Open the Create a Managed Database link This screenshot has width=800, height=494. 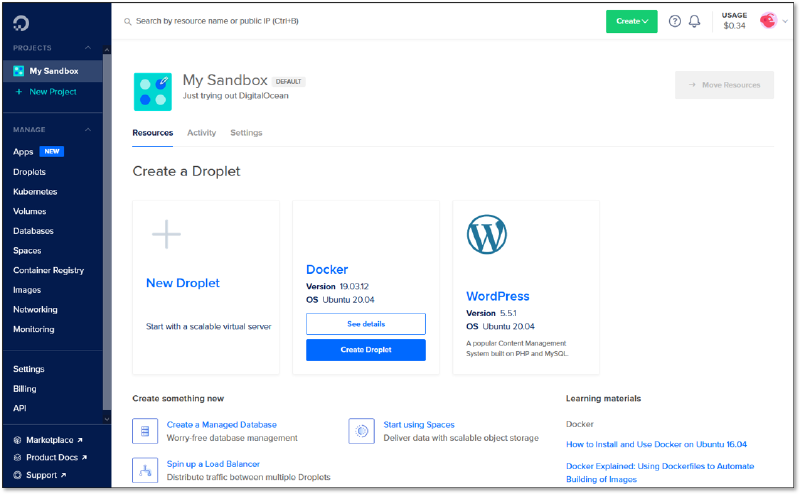(x=221, y=425)
